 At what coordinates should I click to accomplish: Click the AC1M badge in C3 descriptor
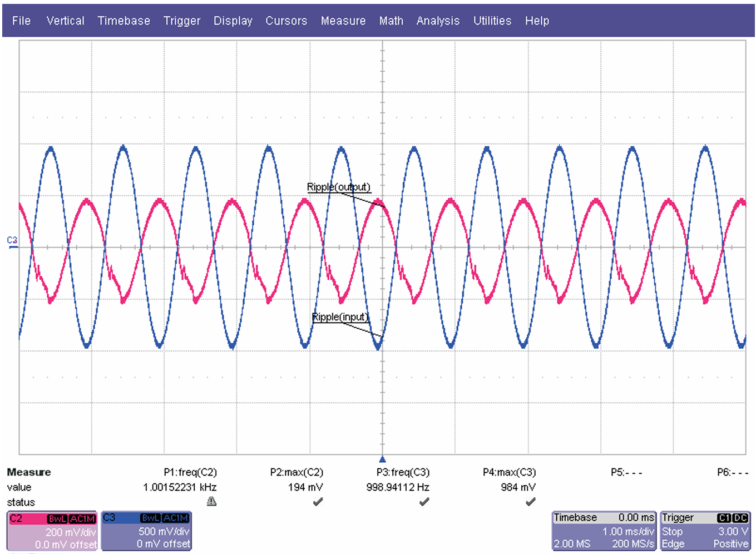click(176, 518)
